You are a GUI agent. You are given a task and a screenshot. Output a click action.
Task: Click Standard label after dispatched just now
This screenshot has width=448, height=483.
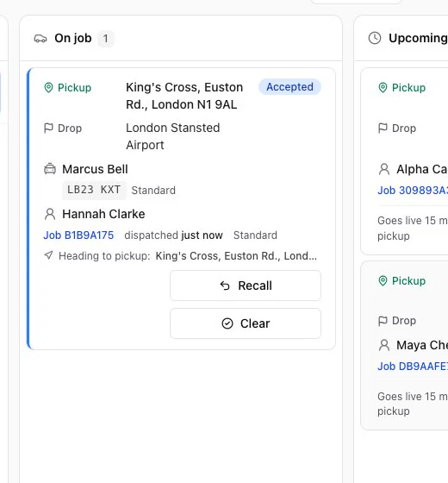tap(255, 235)
